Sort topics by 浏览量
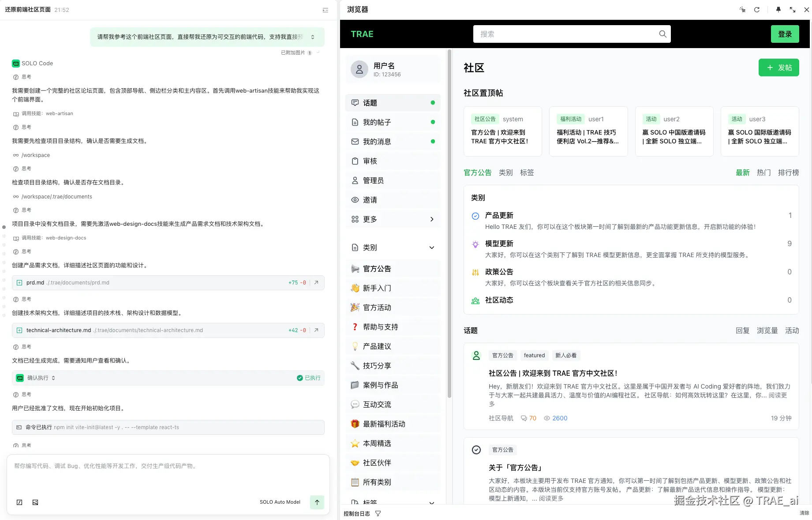This screenshot has height=520, width=812. (x=767, y=330)
